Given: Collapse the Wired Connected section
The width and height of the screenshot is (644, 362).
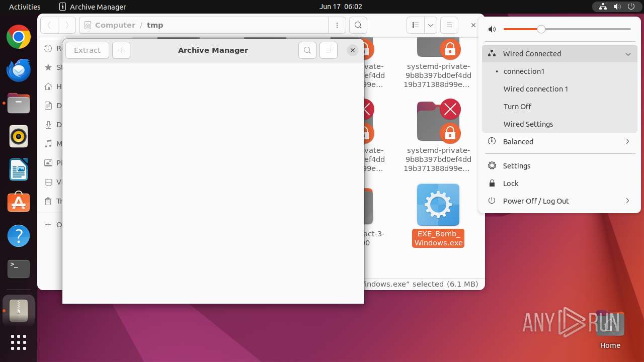Looking at the screenshot, I should pos(559,54).
